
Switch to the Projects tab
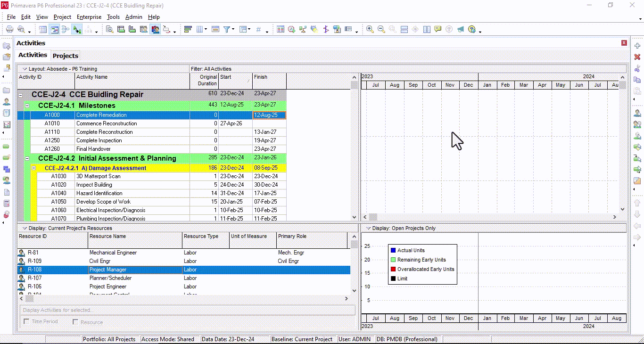click(66, 56)
